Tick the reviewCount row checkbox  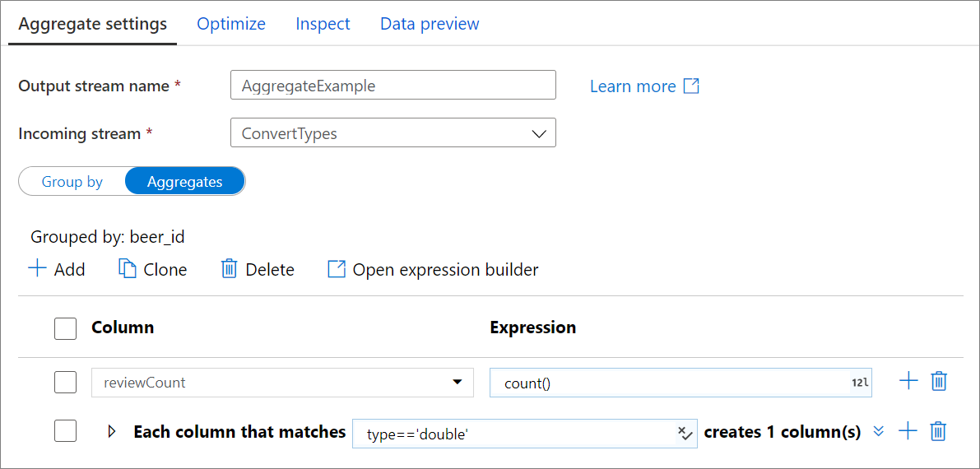click(65, 382)
